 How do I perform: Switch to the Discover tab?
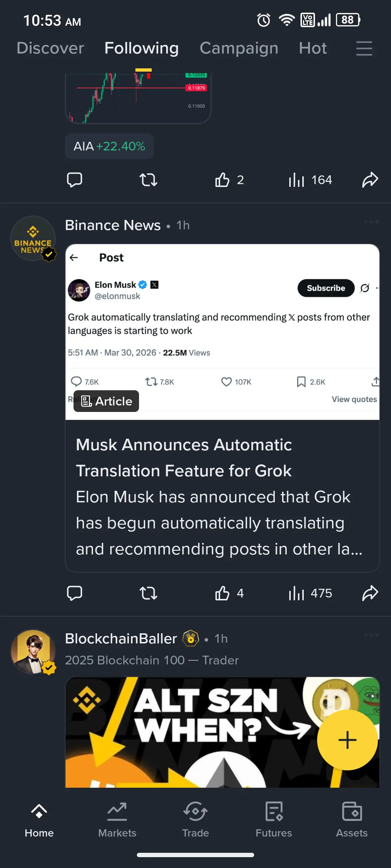point(50,48)
